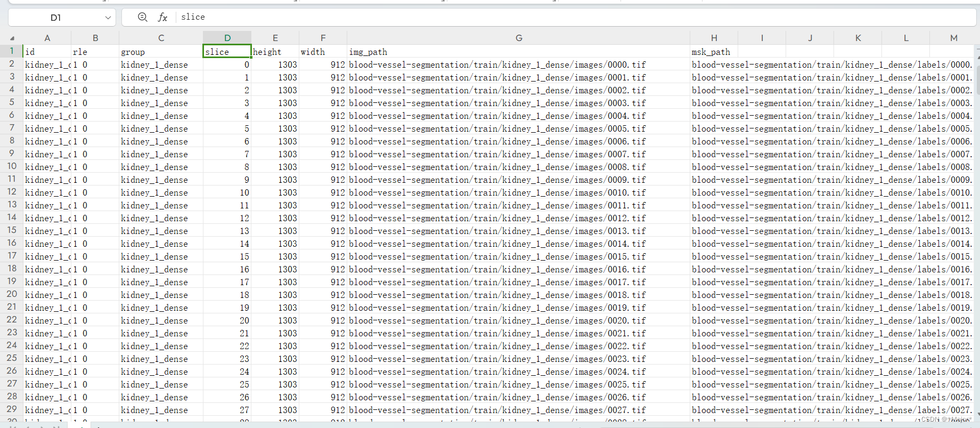Select column H header
Image resolution: width=980 pixels, height=428 pixels.
[x=714, y=38]
